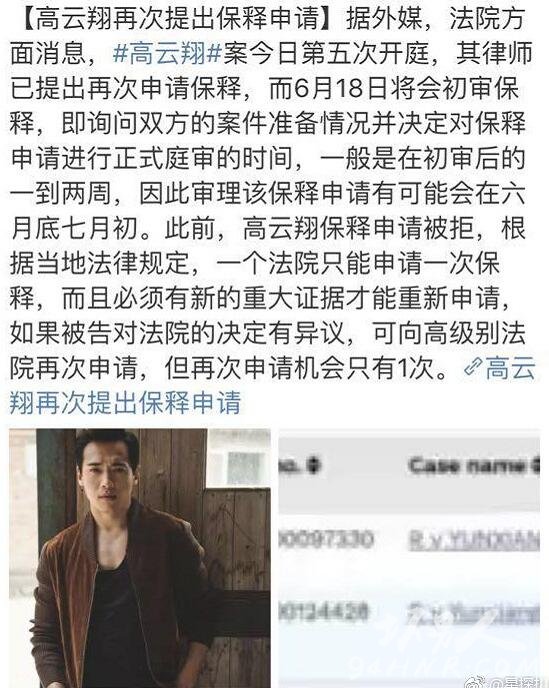
Task: Open the R v YUNXIANG case link
Action: pos(474,539)
